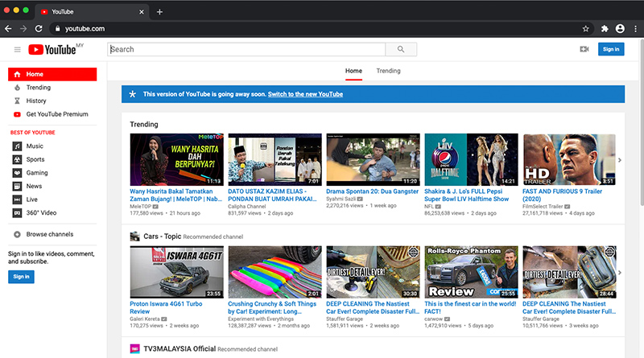Click the page vertical scrollbar
This screenshot has height=358, width=644.
coord(641,122)
